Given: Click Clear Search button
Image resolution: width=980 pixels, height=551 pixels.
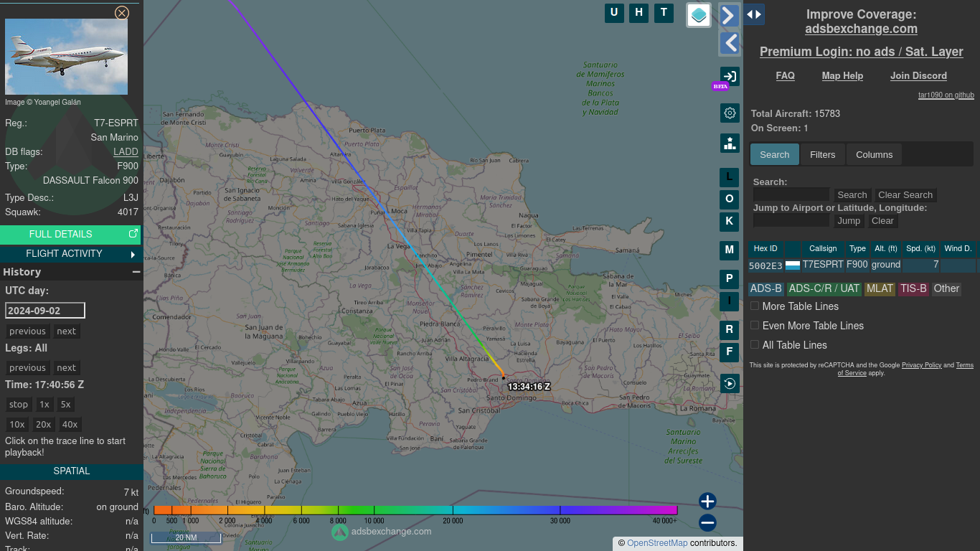Looking at the screenshot, I should click(x=905, y=195).
